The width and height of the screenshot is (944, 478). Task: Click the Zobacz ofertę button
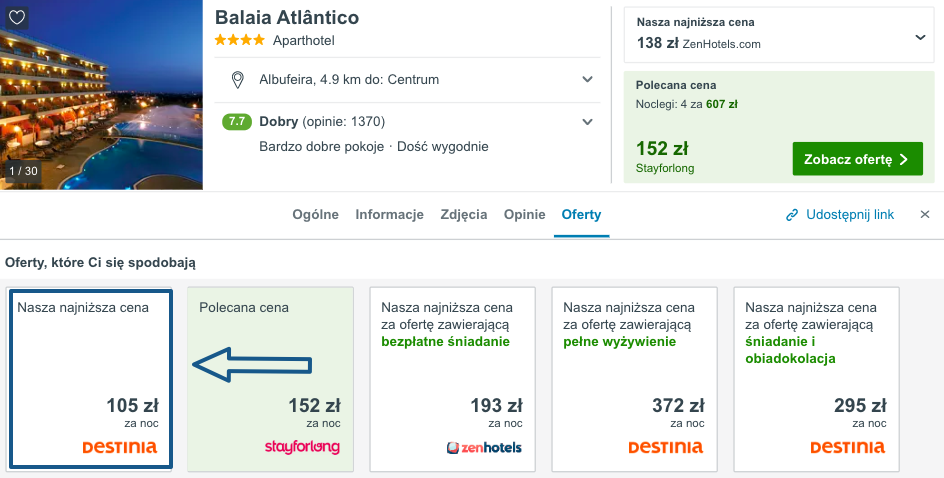point(857,159)
